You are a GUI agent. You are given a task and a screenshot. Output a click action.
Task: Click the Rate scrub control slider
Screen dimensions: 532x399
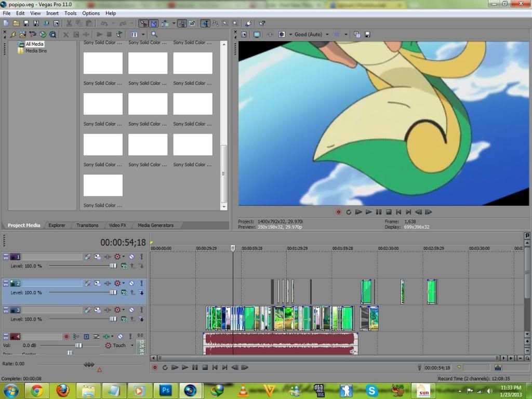click(x=89, y=364)
